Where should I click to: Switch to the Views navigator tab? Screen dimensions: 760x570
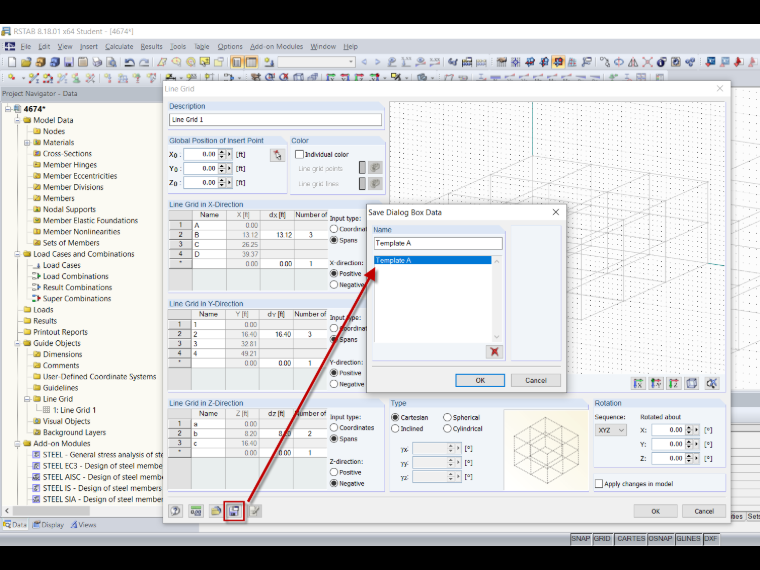point(83,525)
